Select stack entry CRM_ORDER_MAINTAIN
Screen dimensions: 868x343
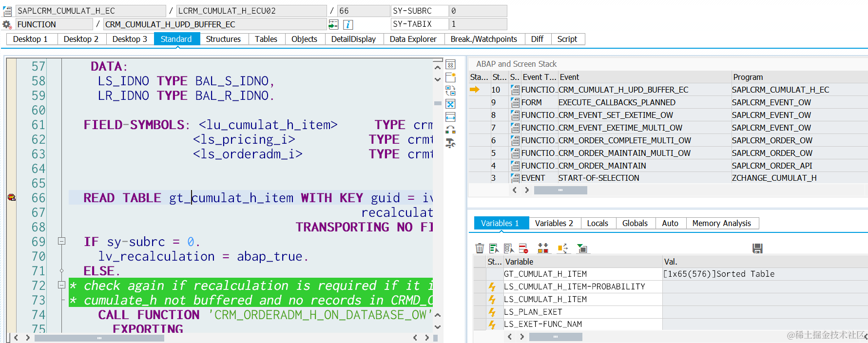click(x=602, y=166)
